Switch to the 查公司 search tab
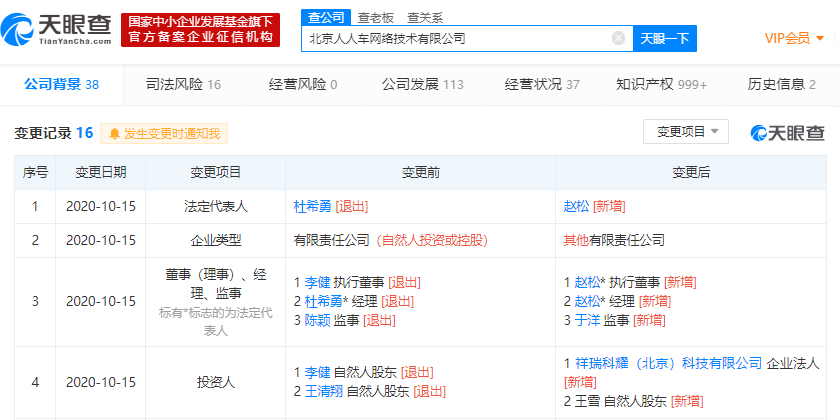 (326, 17)
